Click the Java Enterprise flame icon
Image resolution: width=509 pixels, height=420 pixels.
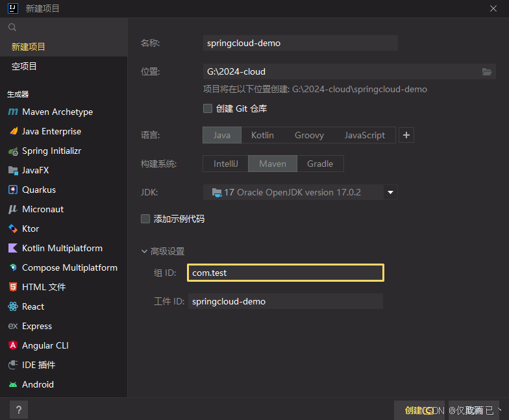13,131
